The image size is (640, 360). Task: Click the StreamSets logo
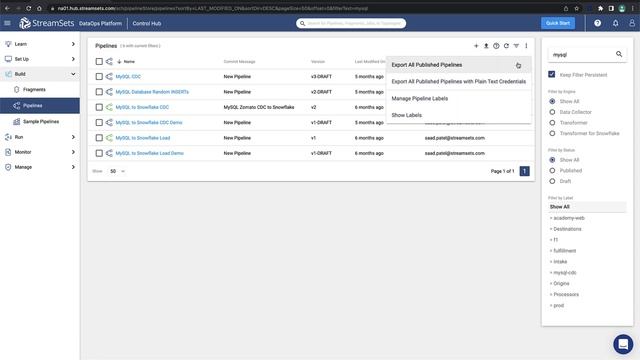click(47, 23)
